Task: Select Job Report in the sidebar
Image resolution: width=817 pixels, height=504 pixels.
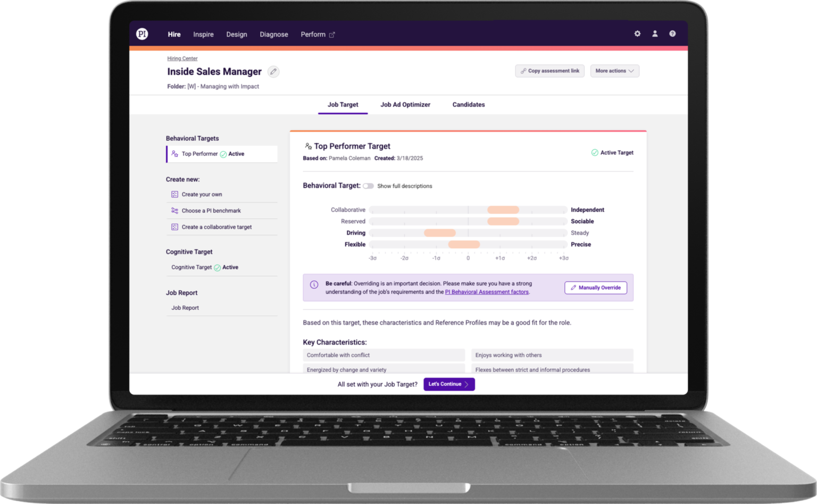Action: pos(185,307)
